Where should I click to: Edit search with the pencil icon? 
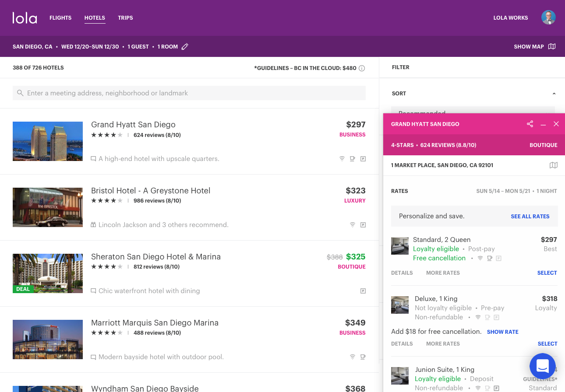coord(185,46)
